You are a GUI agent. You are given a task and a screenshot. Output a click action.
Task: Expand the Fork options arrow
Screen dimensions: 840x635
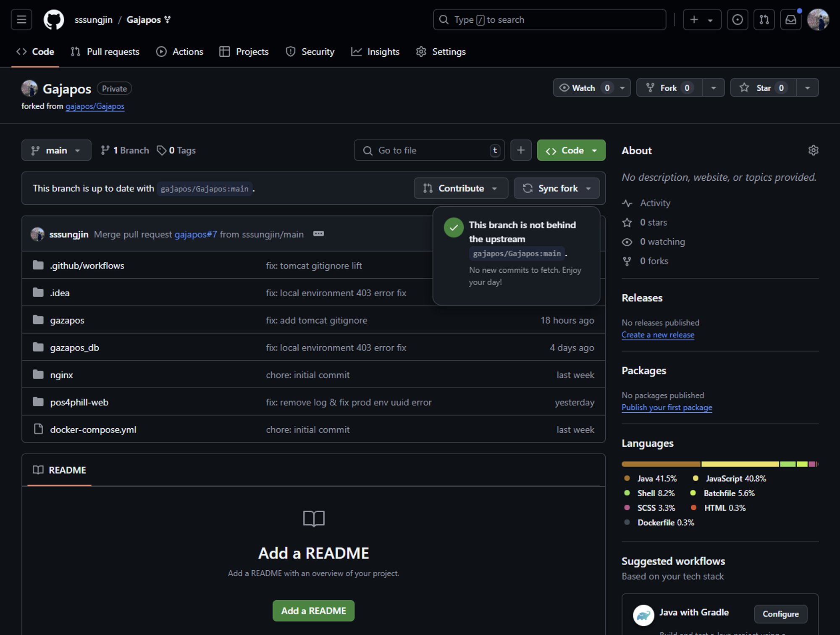(713, 88)
